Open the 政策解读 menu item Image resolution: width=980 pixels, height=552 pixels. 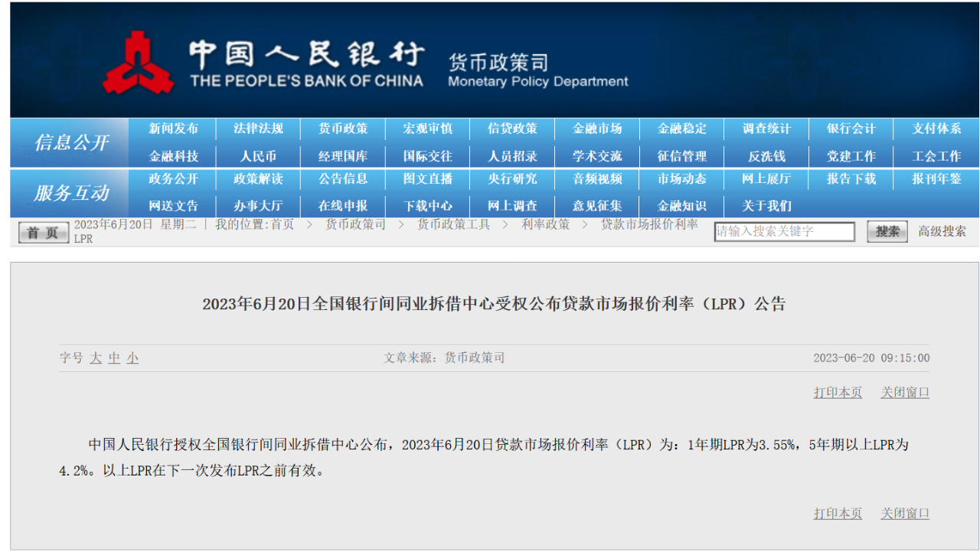pos(258,178)
